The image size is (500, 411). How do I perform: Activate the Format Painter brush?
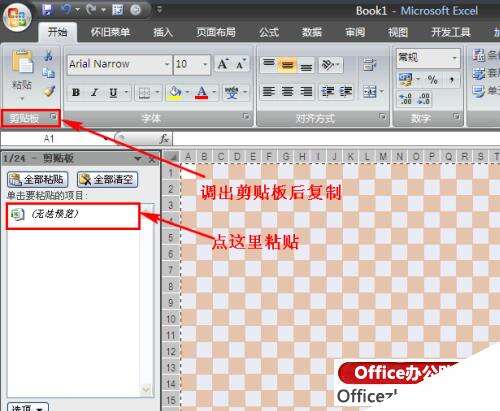point(49,90)
